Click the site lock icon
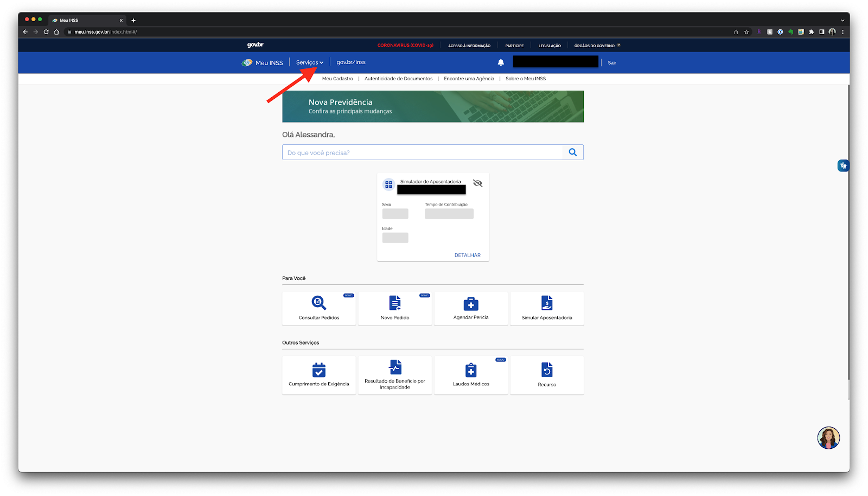Screen dimensions: 868x496 pyautogui.click(x=69, y=32)
